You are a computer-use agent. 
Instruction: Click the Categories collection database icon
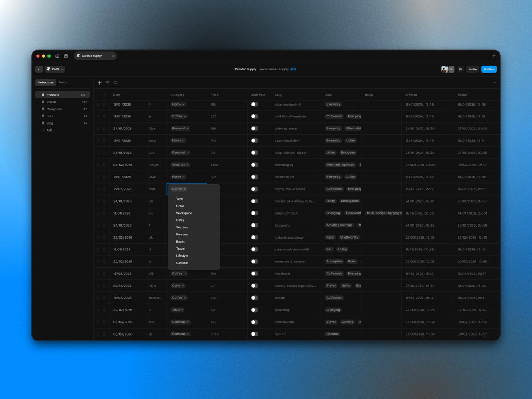click(x=43, y=109)
